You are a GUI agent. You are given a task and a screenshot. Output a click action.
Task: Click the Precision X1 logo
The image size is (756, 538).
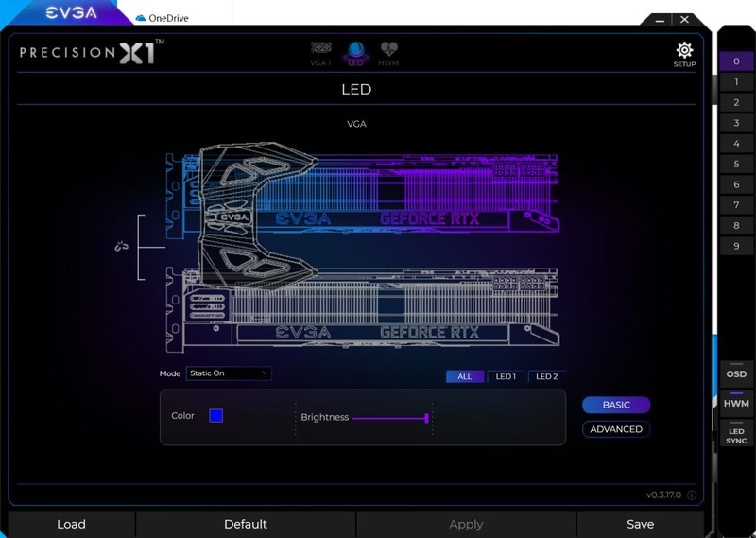92,52
